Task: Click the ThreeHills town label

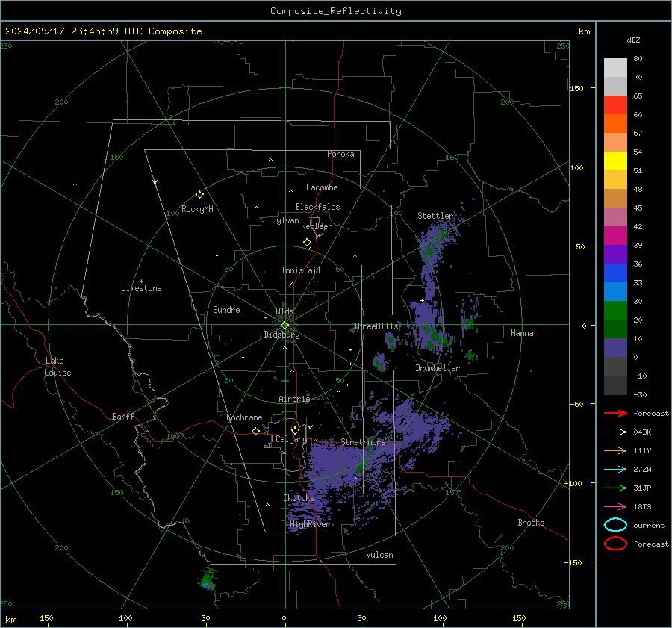Action: click(x=376, y=326)
